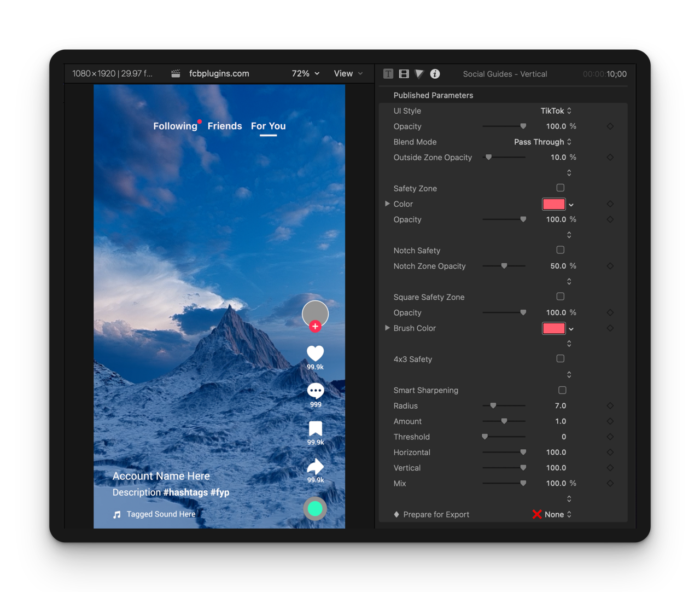The height and width of the screenshot is (592, 700).
Task: Click the clapperboard icon beside fcbplugins.com
Action: pyautogui.click(x=176, y=73)
